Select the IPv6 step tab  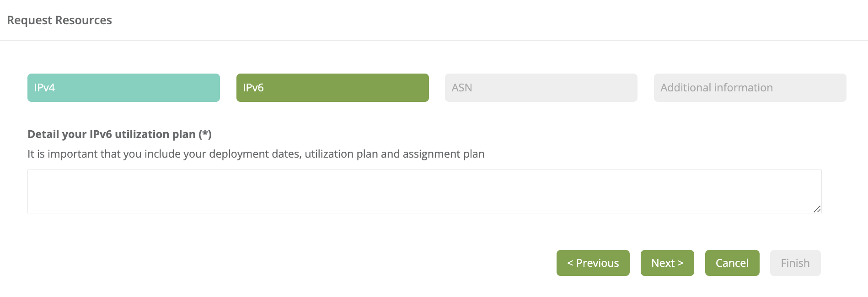[x=332, y=88]
